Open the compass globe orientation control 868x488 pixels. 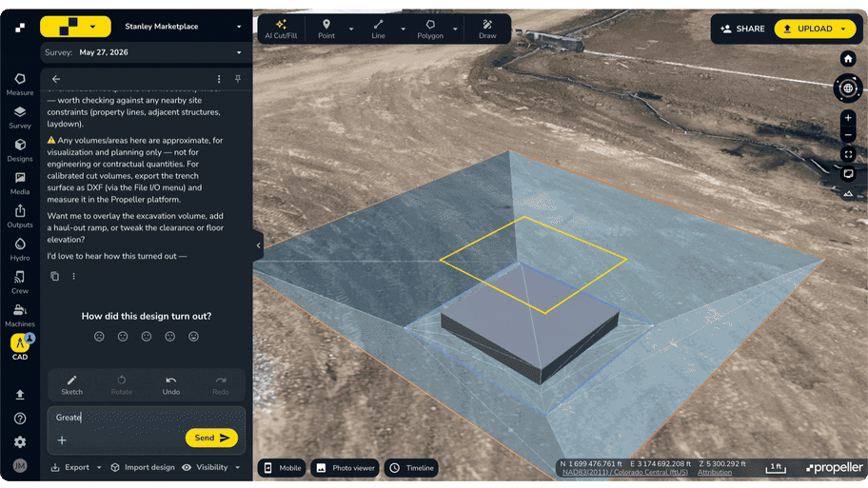(847, 88)
